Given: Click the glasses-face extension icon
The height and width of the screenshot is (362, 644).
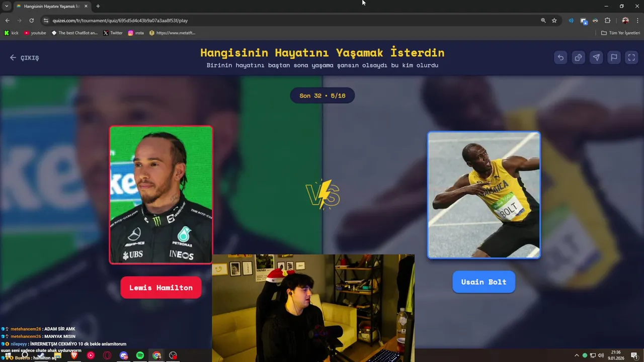Looking at the screenshot, I should [595, 21].
